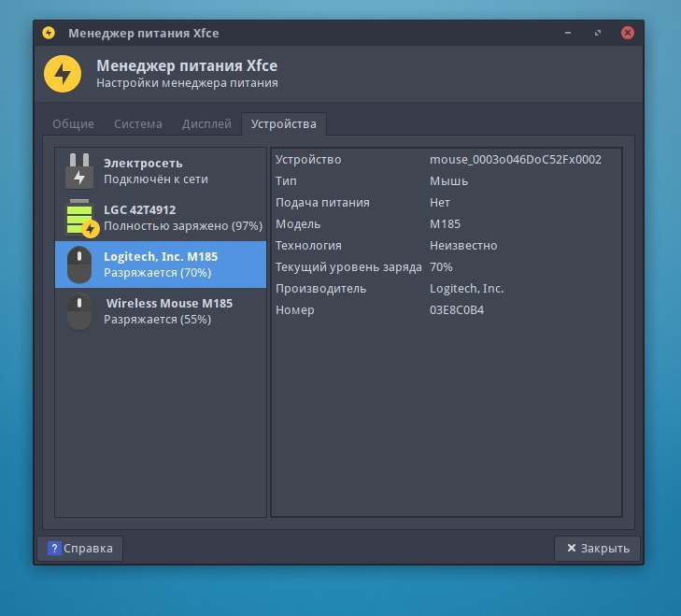
Task: Click the status Разряжается (55%)
Action: [x=157, y=320]
